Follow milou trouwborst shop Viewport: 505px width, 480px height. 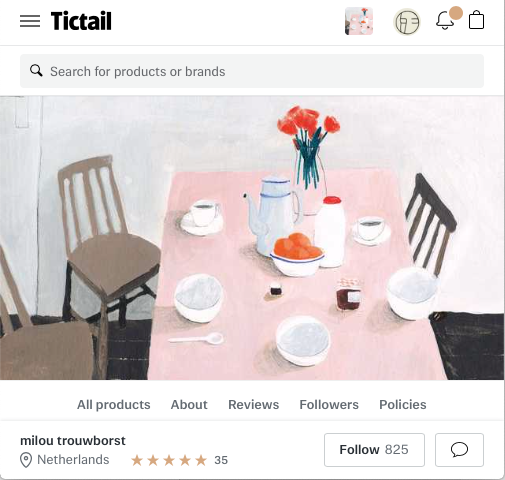point(374,450)
